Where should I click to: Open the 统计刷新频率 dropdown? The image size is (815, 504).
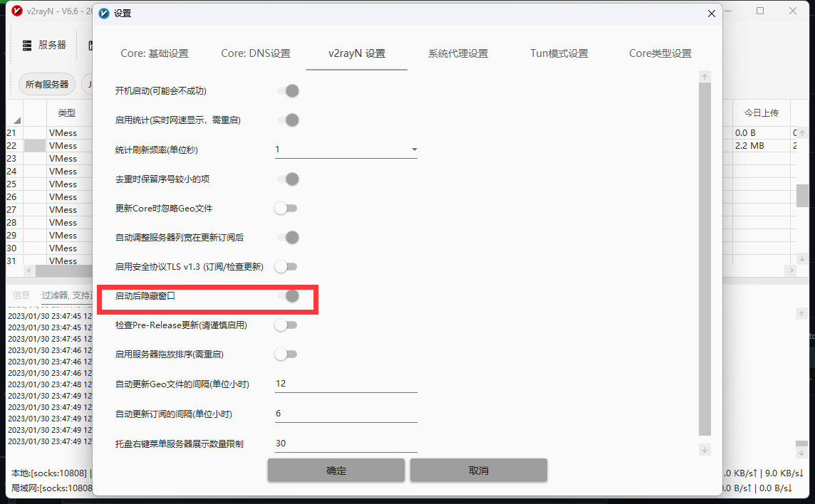(x=414, y=149)
